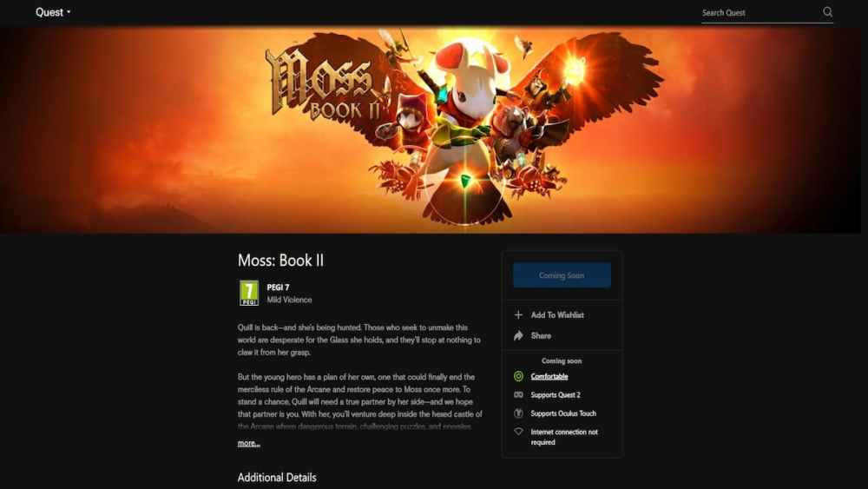This screenshot has height=489, width=868.
Task: Click the internet connection wifi icon
Action: click(518, 432)
